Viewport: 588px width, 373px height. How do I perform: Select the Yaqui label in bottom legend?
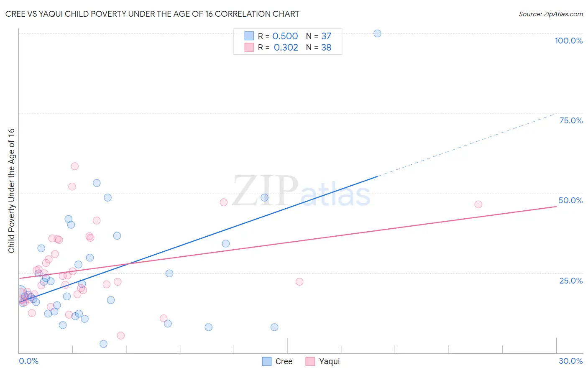coord(330,361)
